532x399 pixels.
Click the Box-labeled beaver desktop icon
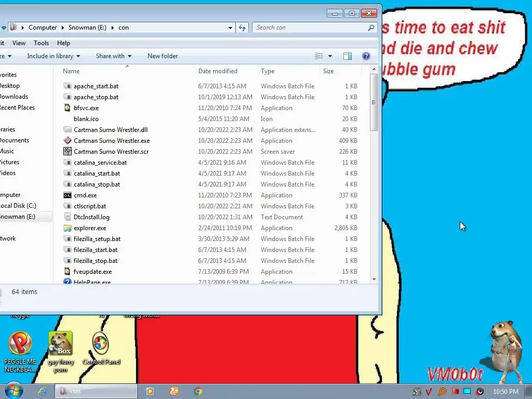[x=61, y=352]
